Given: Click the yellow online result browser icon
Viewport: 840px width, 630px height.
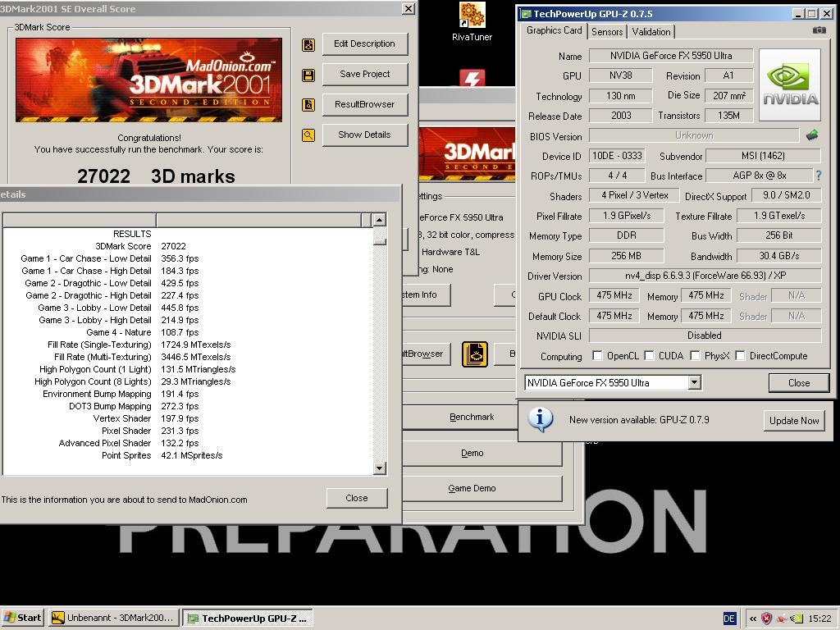Looking at the screenshot, I should click(x=475, y=354).
